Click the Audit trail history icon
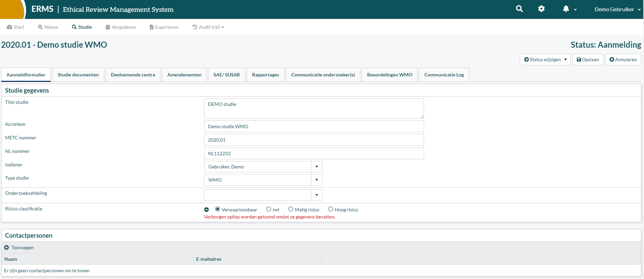Screen dimensions: 644x279 pos(195,27)
